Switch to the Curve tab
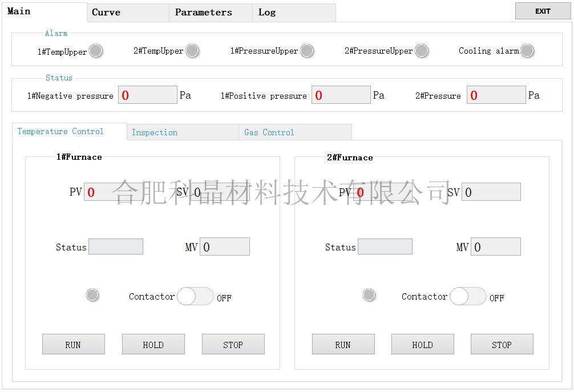 [128, 13]
